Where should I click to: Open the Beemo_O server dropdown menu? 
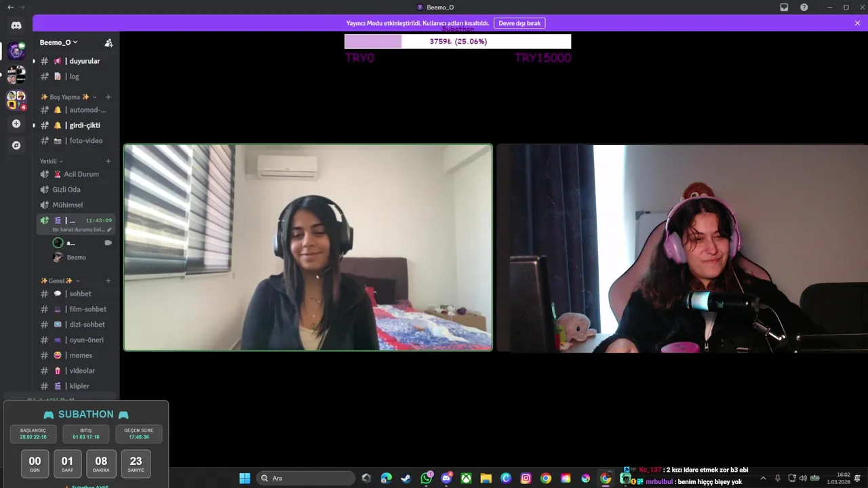pyautogui.click(x=58, y=42)
